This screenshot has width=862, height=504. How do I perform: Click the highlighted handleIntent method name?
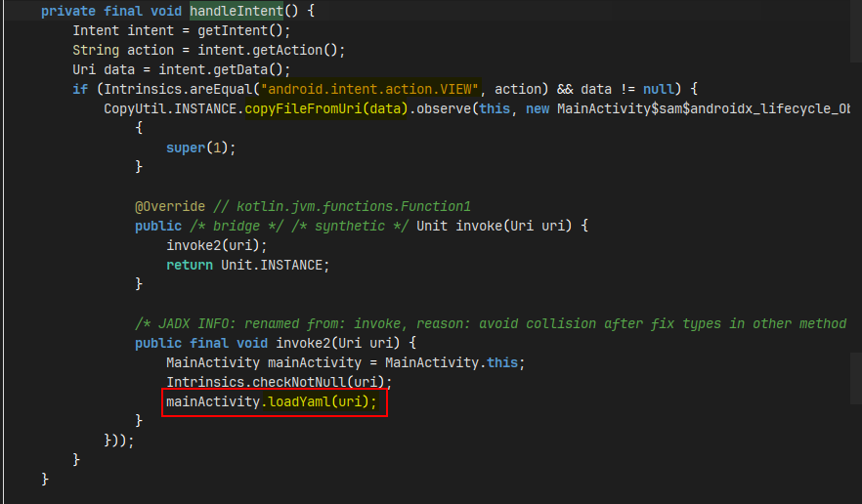click(x=237, y=11)
